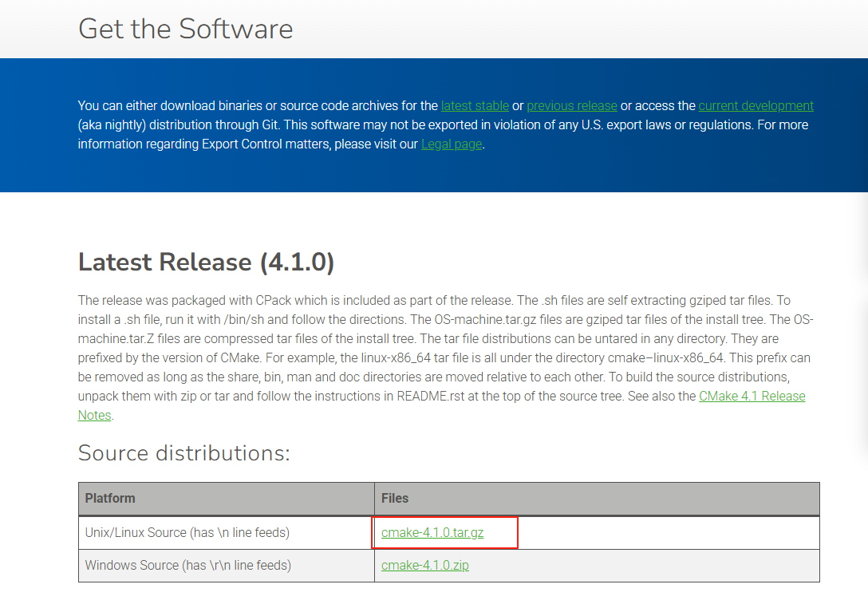Open the current development link

[x=756, y=105]
